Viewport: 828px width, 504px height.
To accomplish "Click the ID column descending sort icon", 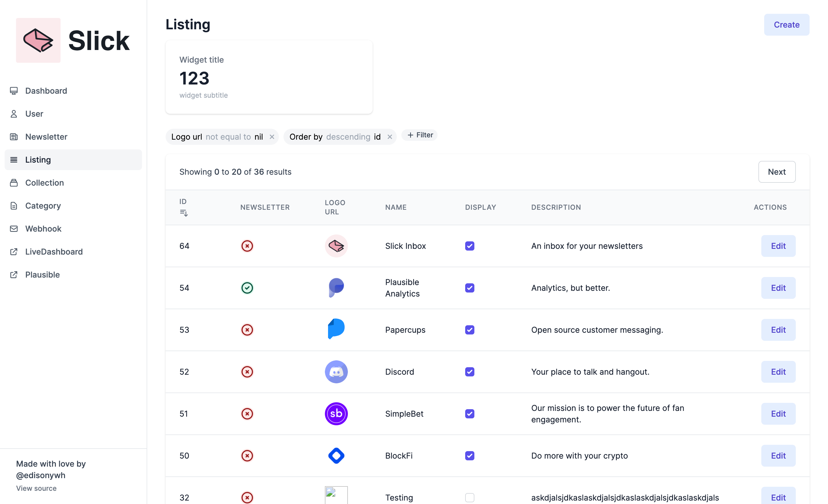I will (x=183, y=213).
